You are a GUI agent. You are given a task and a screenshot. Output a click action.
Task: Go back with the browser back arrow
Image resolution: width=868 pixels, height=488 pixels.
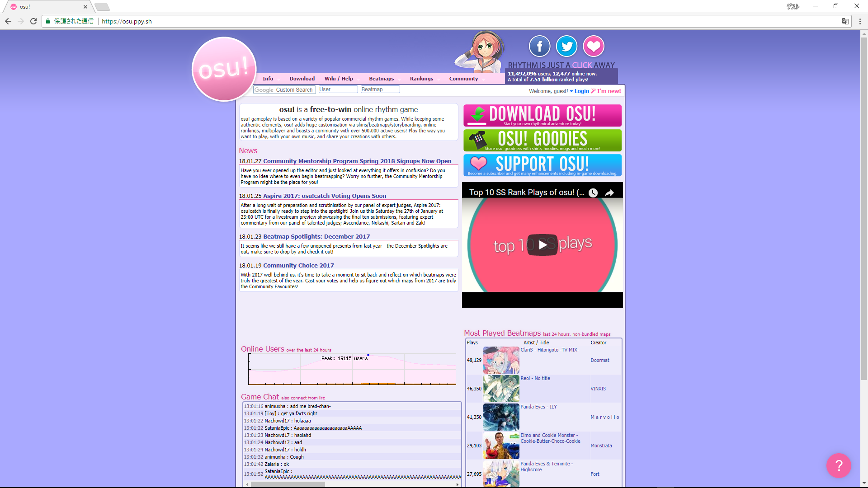[x=8, y=21]
